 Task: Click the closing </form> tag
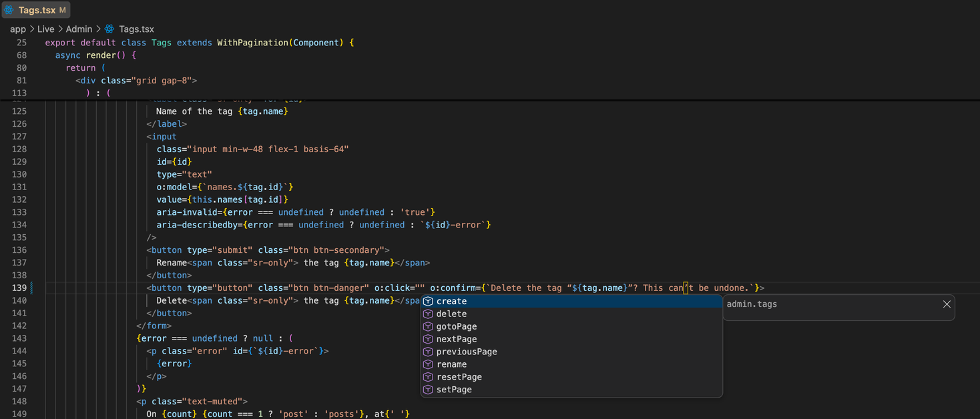(154, 327)
